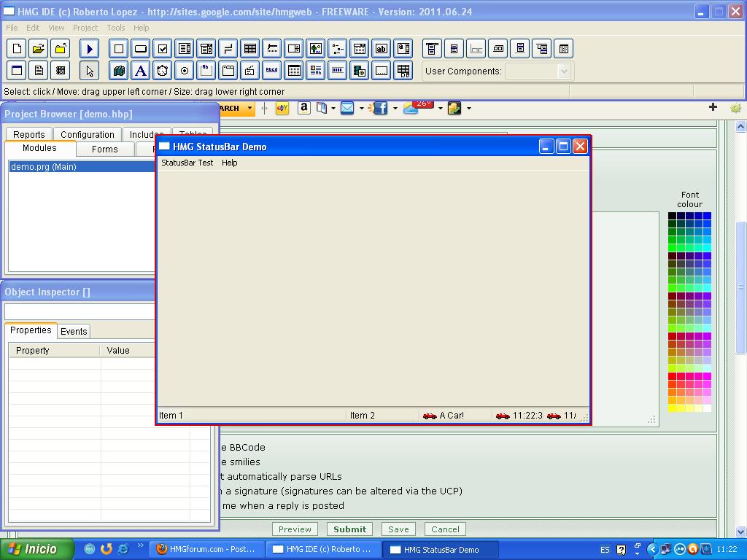Switch to the Events tab in Object Inspector
Image resolution: width=747 pixels, height=560 pixels.
(x=74, y=332)
